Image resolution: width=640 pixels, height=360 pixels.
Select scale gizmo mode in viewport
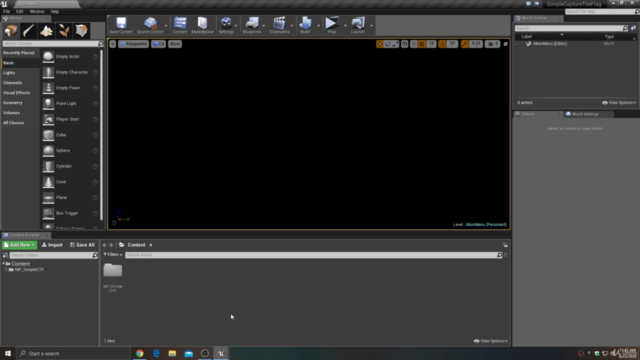point(395,44)
